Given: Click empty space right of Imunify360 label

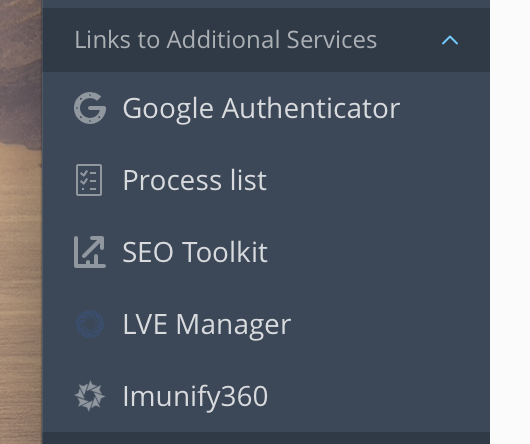Looking at the screenshot, I should (379, 396).
